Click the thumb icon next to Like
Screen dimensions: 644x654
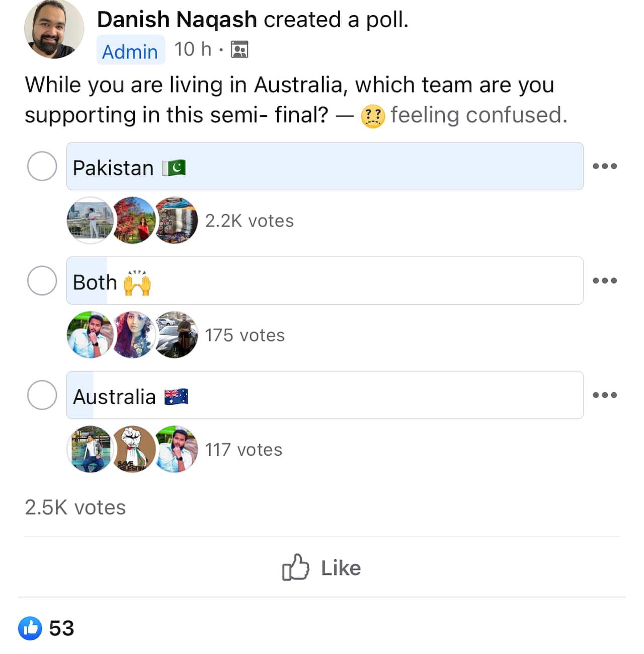pos(296,567)
